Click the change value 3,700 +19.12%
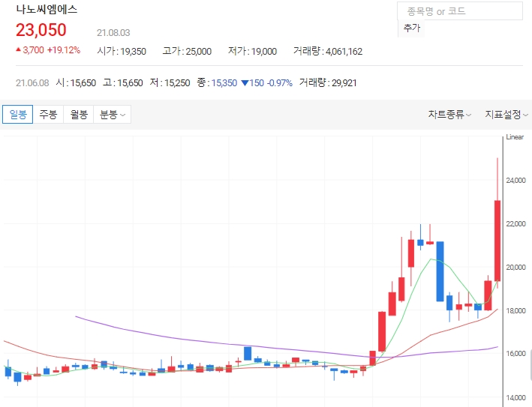 coord(48,50)
